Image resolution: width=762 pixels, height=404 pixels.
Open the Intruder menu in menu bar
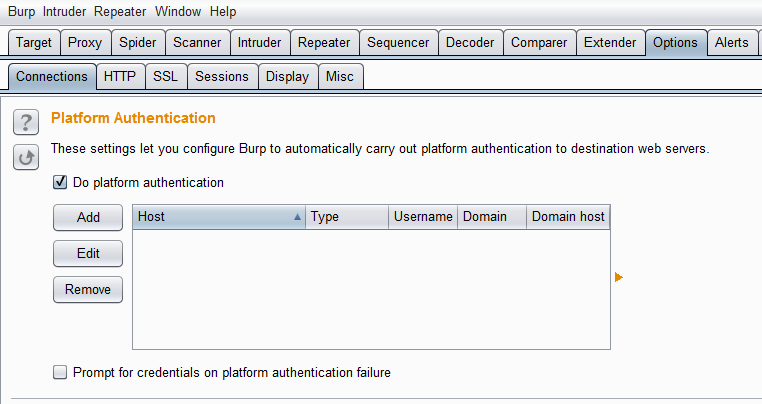[64, 12]
